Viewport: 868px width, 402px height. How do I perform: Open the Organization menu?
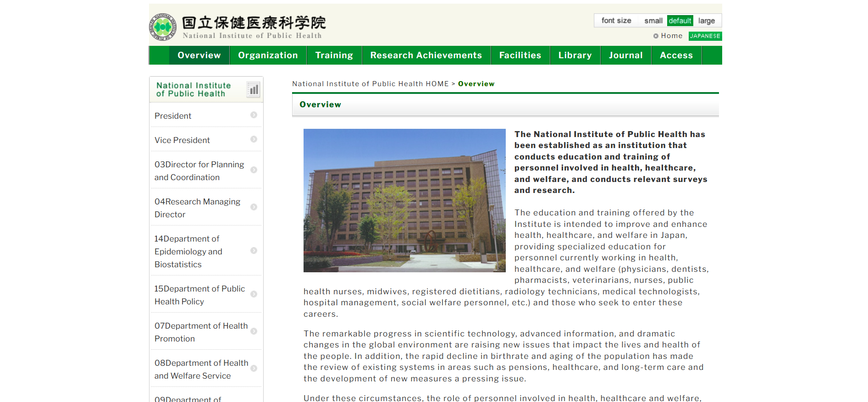[x=268, y=55]
